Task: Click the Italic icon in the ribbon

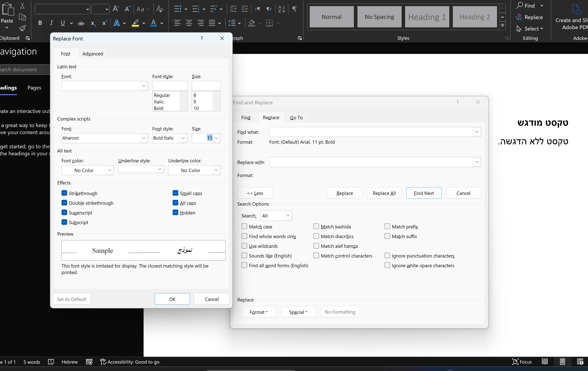Action: pos(51,23)
